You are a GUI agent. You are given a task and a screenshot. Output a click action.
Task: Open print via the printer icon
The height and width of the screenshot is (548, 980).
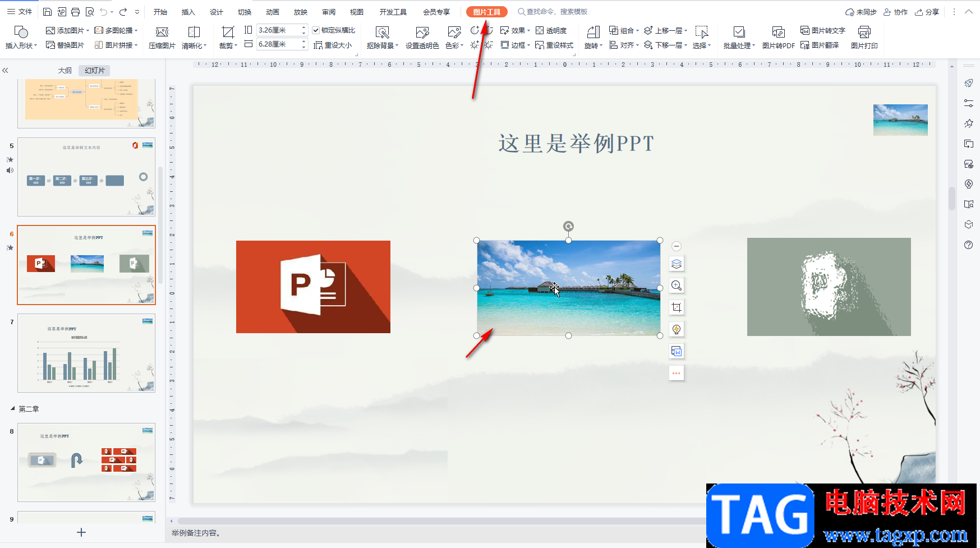(75, 12)
